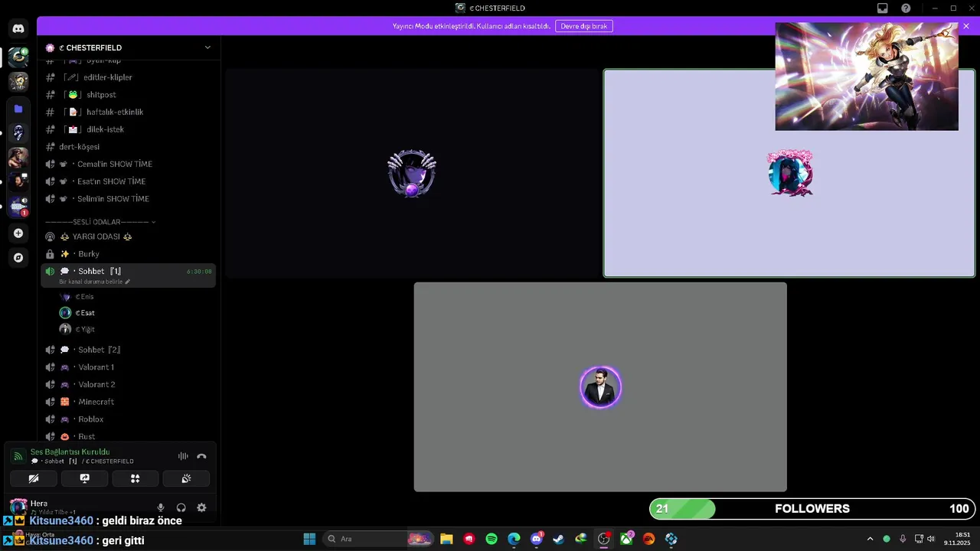Select server icon with red notification badge
Viewport: 980px width, 551px height.
(18, 207)
